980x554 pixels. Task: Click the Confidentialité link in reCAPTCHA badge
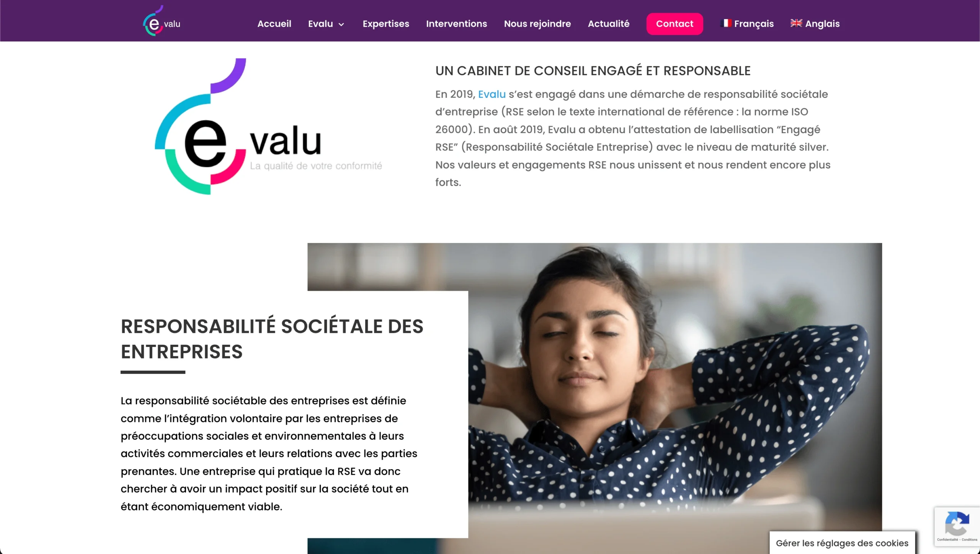pyautogui.click(x=947, y=540)
